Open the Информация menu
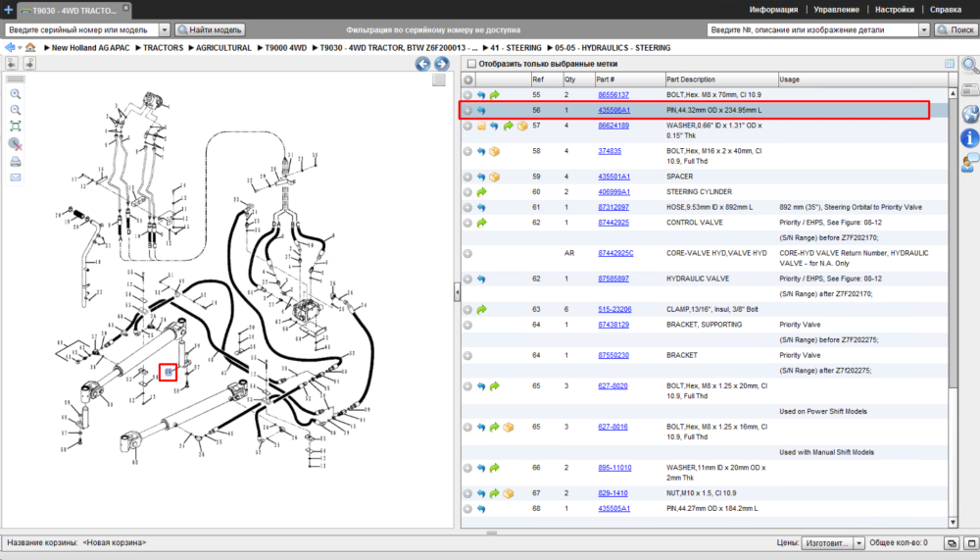This screenshot has width=980, height=560. pos(773,10)
